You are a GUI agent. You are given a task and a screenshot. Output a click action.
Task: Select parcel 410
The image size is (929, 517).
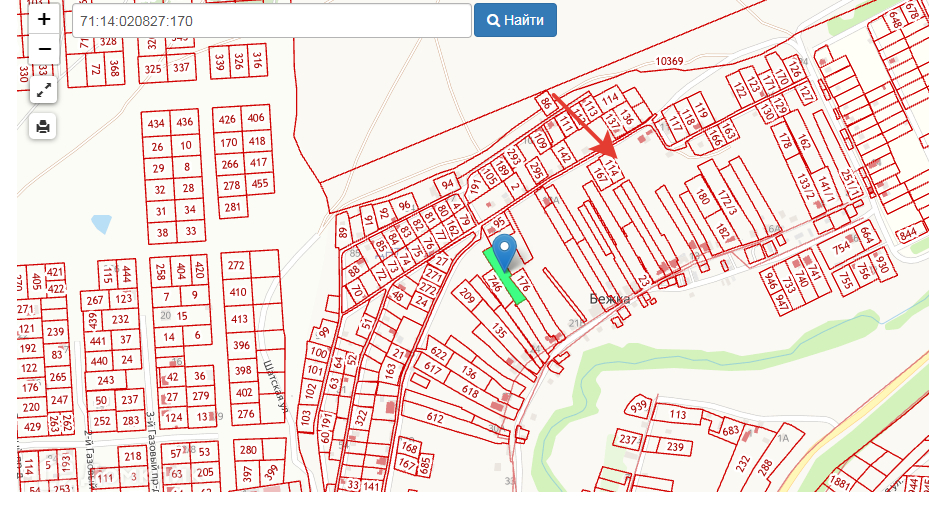click(x=238, y=292)
